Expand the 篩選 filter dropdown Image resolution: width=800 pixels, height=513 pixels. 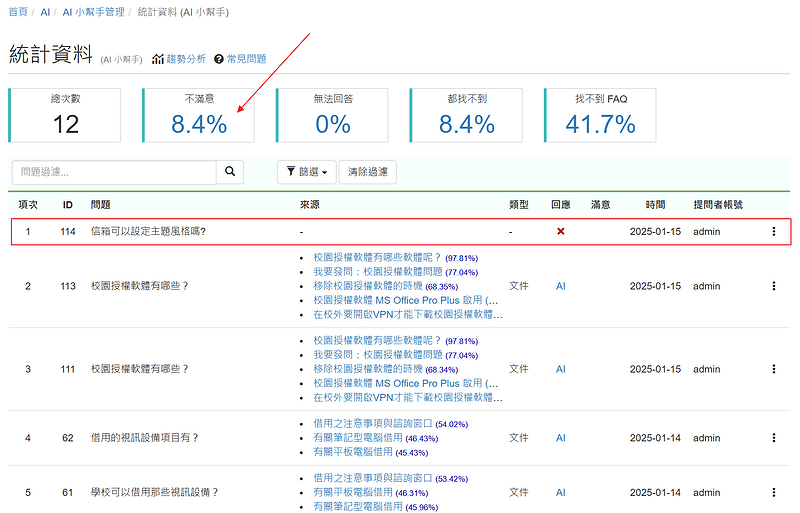click(x=306, y=172)
